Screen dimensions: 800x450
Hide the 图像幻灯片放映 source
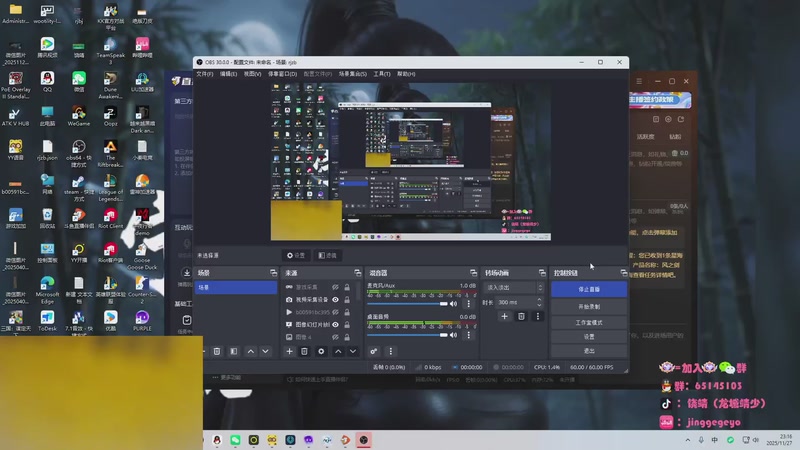click(x=335, y=324)
